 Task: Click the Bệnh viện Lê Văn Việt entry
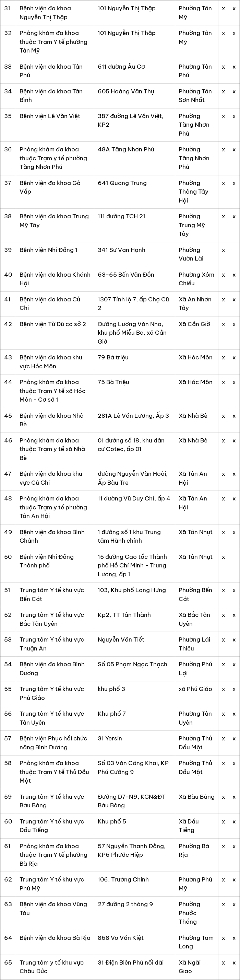tap(50, 116)
